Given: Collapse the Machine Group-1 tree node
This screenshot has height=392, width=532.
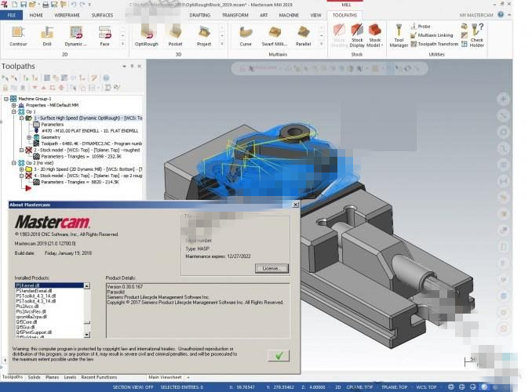Looking at the screenshot, I should click(x=5, y=99).
